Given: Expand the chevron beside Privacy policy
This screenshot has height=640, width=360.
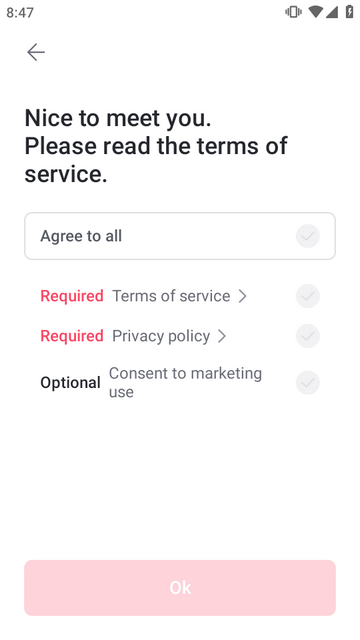Looking at the screenshot, I should pos(222,336).
